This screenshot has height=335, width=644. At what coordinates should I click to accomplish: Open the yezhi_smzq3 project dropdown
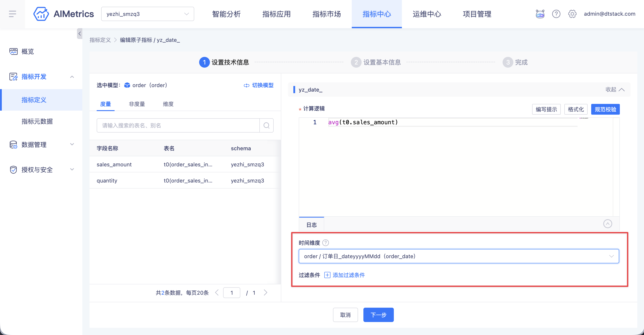point(147,14)
